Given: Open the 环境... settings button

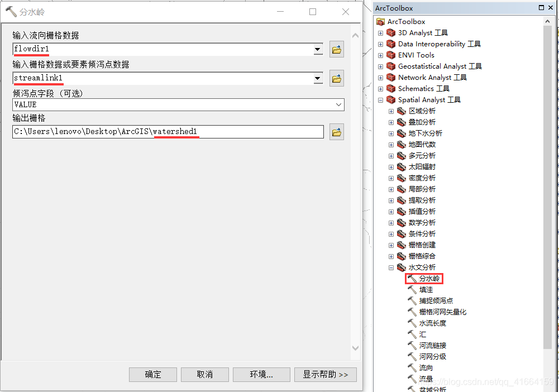Looking at the screenshot, I should click(x=261, y=375).
